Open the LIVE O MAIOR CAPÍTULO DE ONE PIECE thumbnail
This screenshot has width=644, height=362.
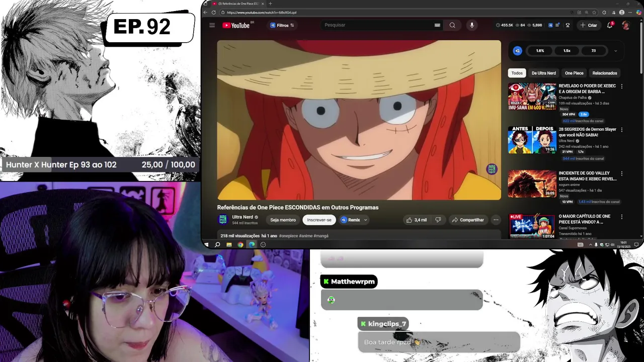point(532,226)
